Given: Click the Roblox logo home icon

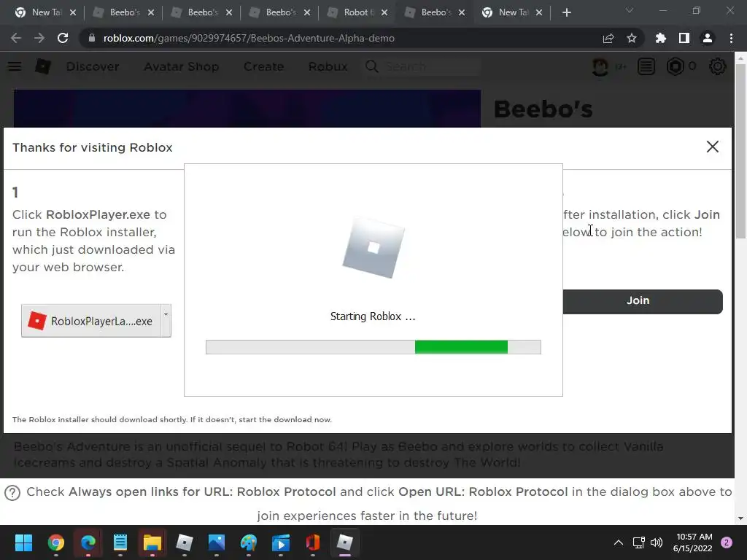Looking at the screenshot, I should (x=43, y=66).
